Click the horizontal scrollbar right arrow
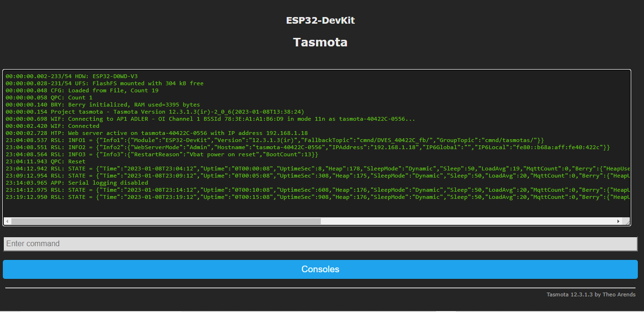 click(618, 221)
